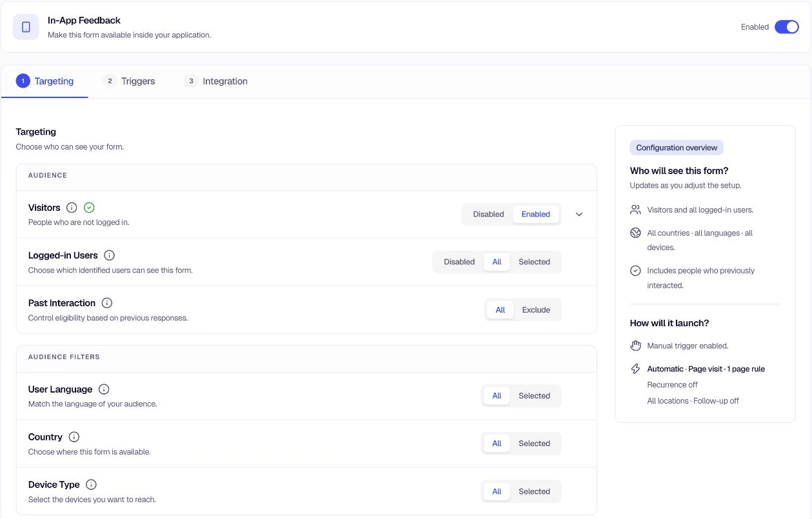
Task: Set Past Interaction to Exclude
Action: click(x=536, y=309)
